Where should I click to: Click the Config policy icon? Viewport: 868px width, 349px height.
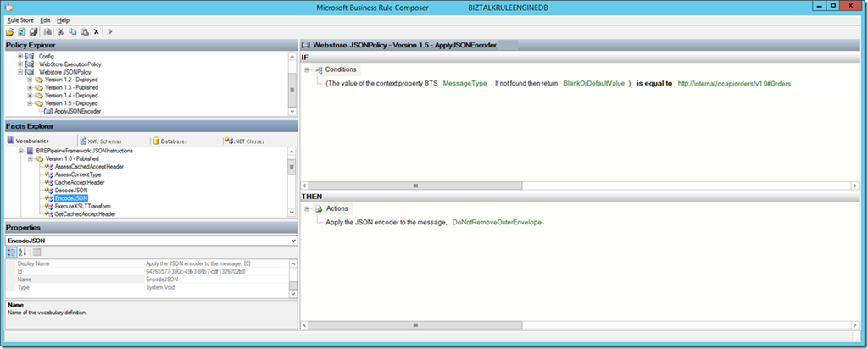tap(30, 57)
